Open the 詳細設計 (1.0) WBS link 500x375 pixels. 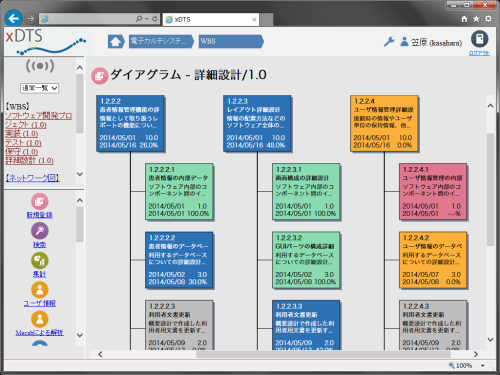point(29,161)
